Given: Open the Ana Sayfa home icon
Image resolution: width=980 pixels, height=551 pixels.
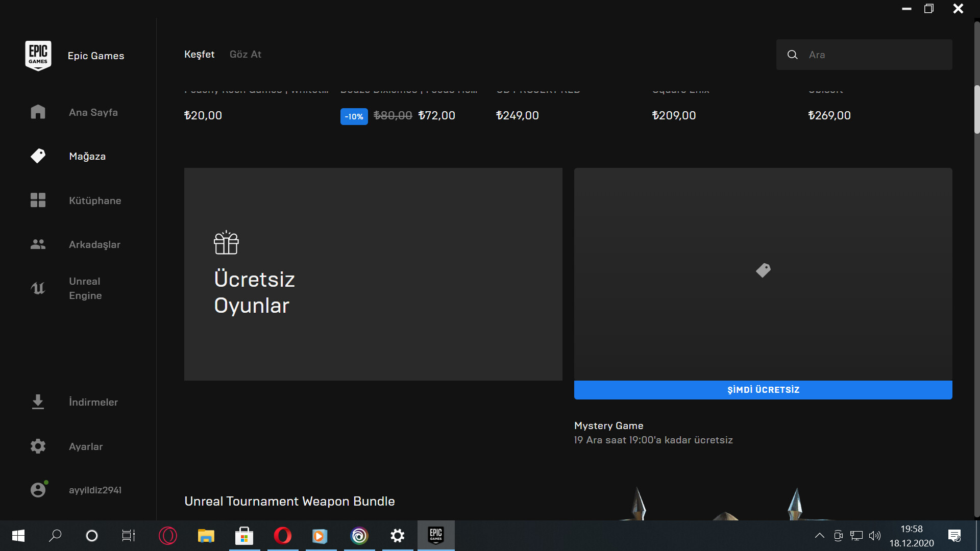Looking at the screenshot, I should pyautogui.click(x=38, y=112).
